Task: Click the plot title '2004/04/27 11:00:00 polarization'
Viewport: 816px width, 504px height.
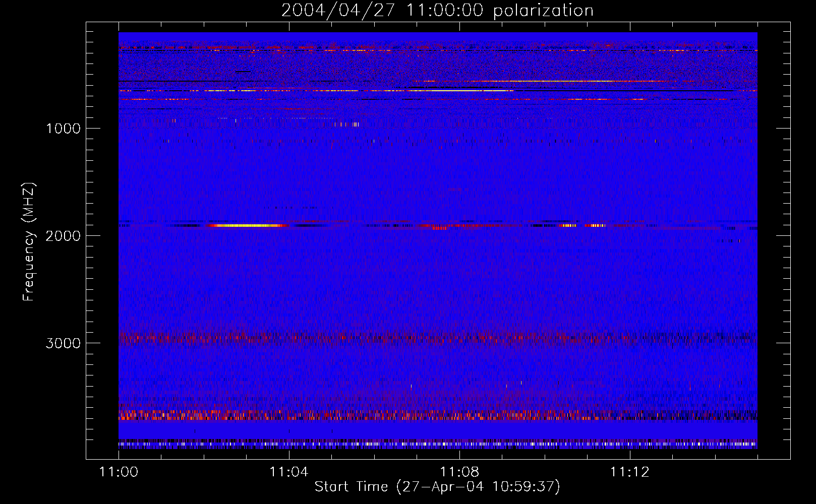Action: 437,11
